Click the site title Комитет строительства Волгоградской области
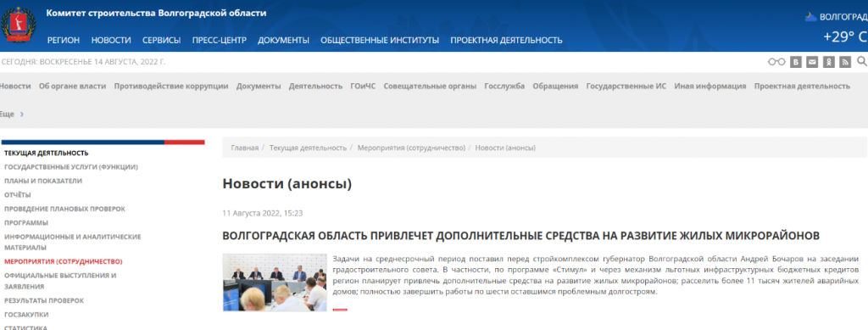The image size is (868, 330). coord(156,13)
